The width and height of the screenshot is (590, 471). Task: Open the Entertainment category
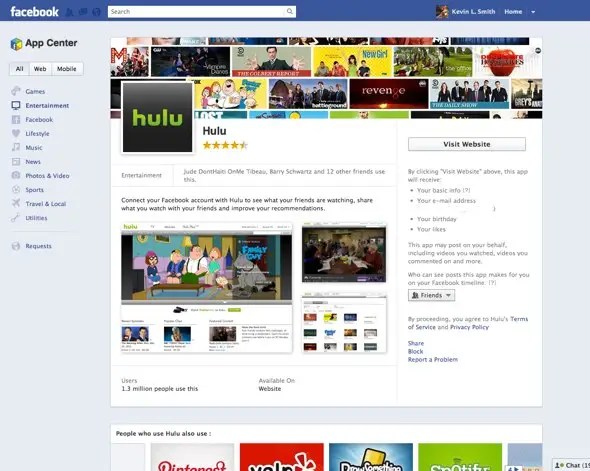click(47, 106)
